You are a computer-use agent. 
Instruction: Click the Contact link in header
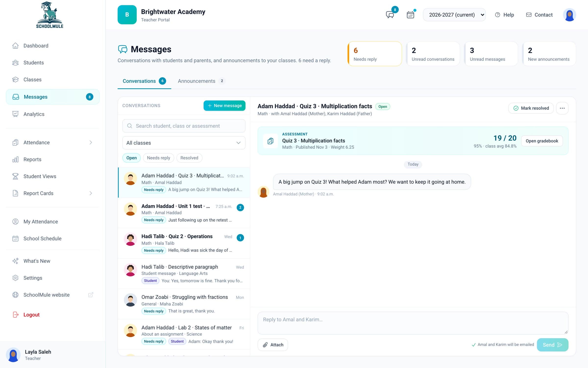click(539, 15)
